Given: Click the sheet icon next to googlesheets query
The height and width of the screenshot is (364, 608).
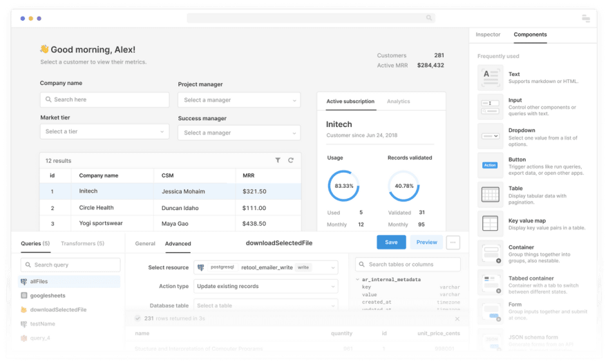Looking at the screenshot, I should pos(23,296).
